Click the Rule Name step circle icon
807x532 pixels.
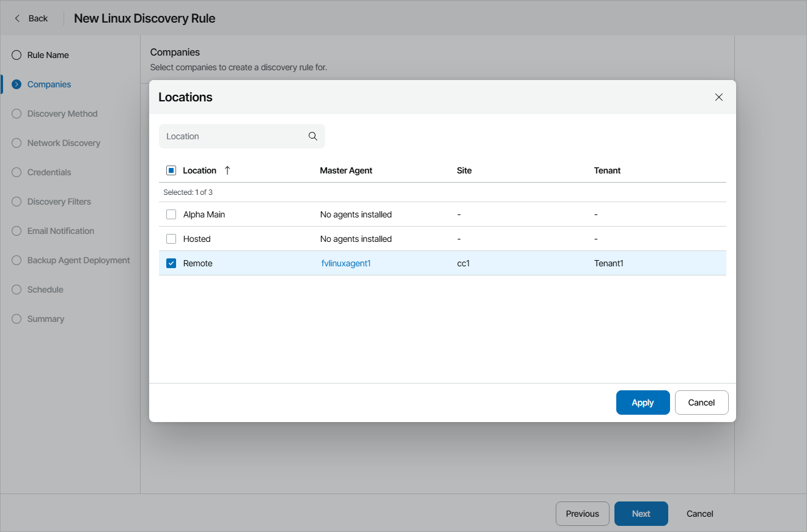17,55
